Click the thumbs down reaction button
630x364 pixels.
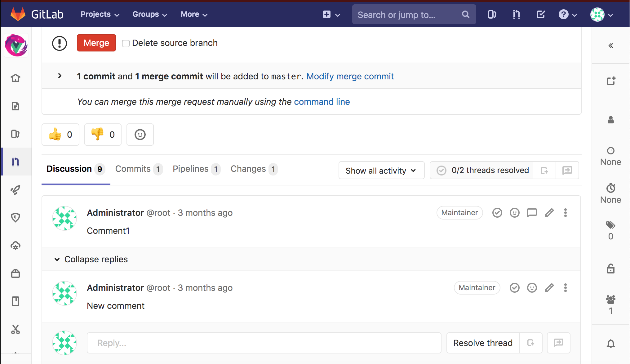pyautogui.click(x=103, y=135)
